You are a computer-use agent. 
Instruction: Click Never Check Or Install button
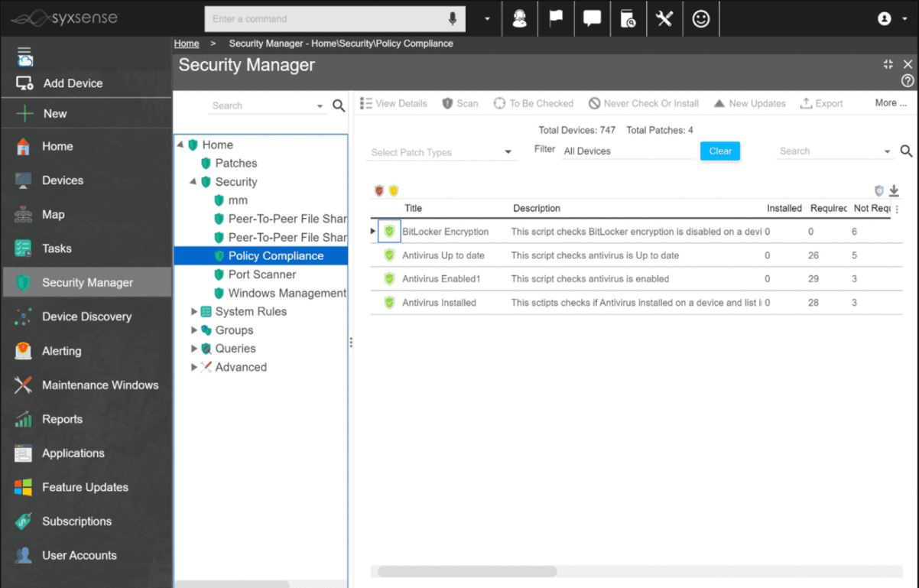click(644, 103)
